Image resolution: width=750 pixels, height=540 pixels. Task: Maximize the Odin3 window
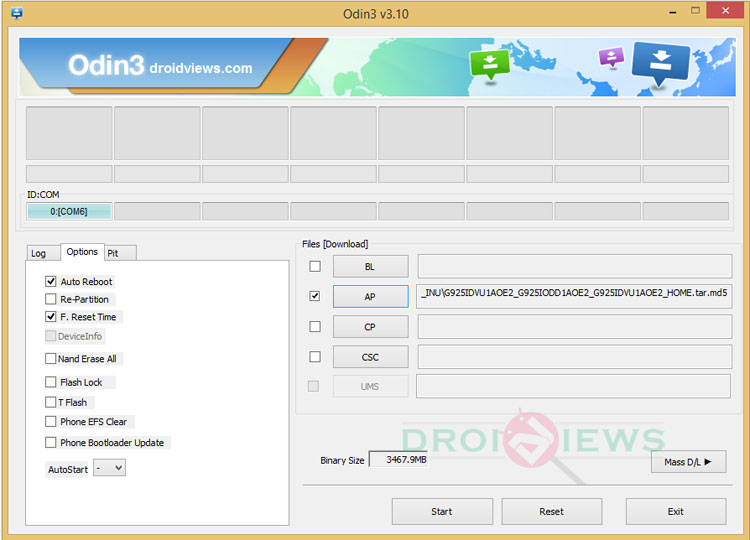coord(695,11)
